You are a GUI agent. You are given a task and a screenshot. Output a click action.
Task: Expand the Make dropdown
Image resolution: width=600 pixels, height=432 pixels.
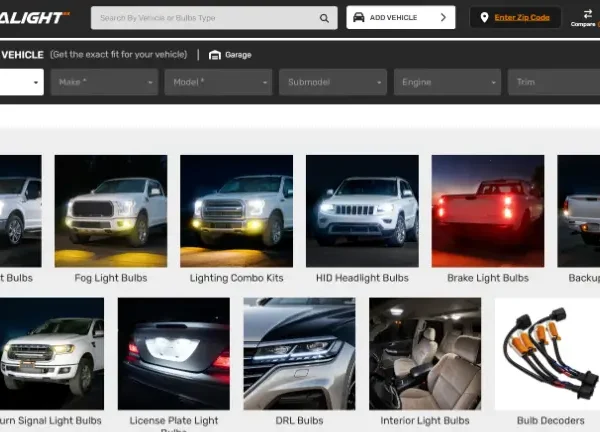104,82
